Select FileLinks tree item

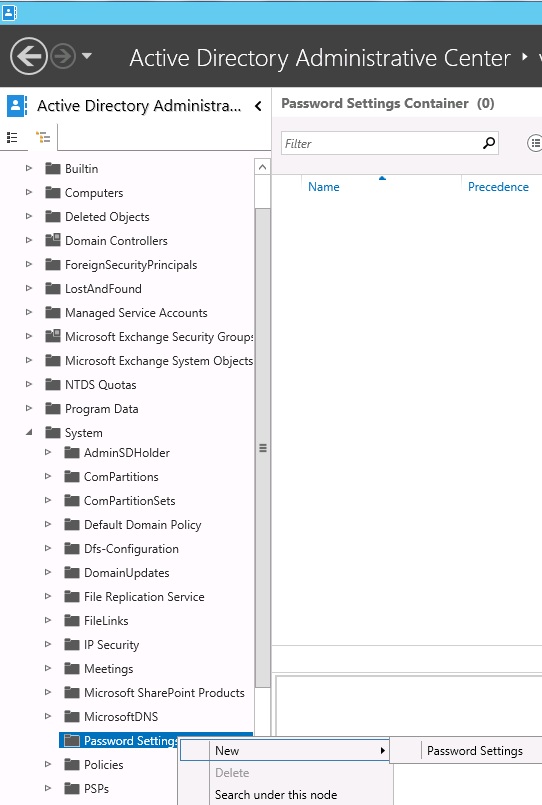tap(106, 621)
